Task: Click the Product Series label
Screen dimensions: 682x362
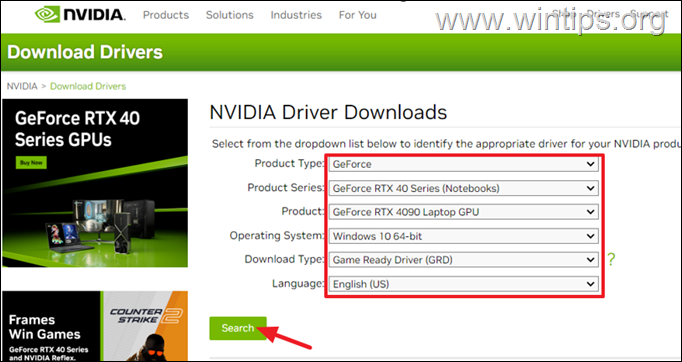Action: tap(286, 188)
